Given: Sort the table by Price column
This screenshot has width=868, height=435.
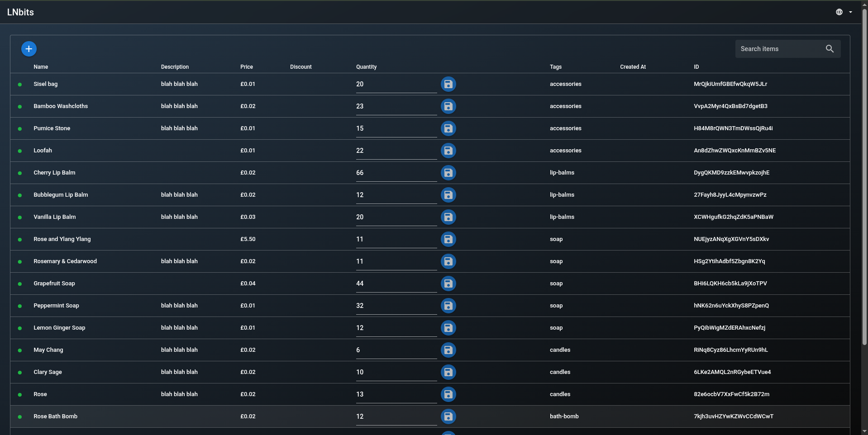Looking at the screenshot, I should pyautogui.click(x=246, y=66).
